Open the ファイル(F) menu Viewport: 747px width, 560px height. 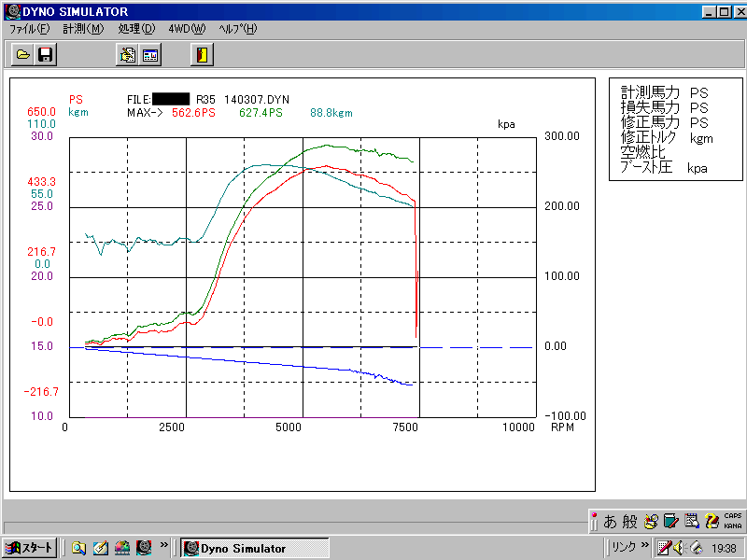pyautogui.click(x=30, y=29)
